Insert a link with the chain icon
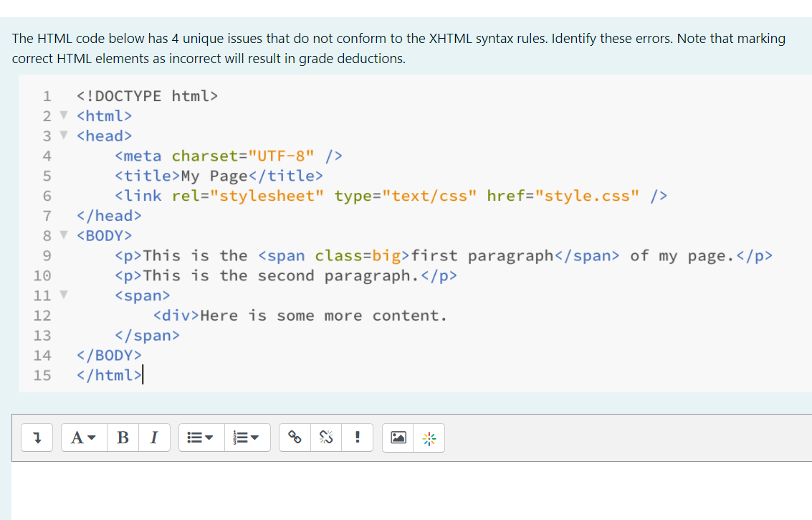 tap(295, 438)
